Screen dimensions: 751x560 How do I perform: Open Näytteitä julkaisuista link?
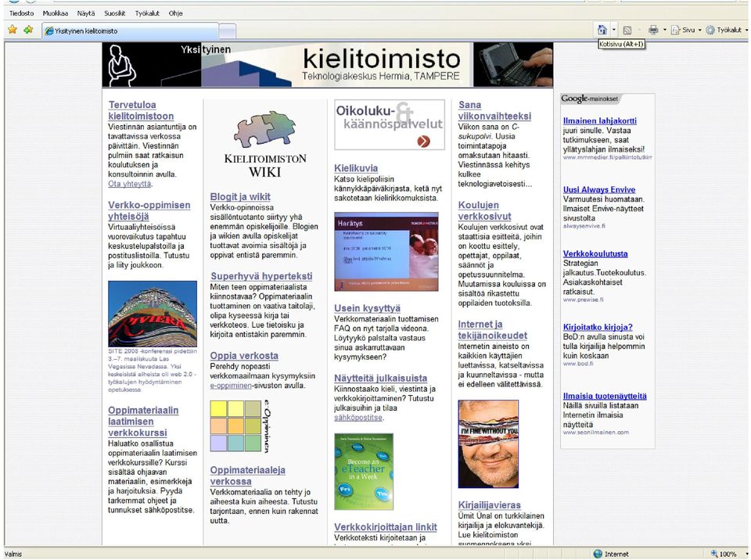tap(380, 378)
